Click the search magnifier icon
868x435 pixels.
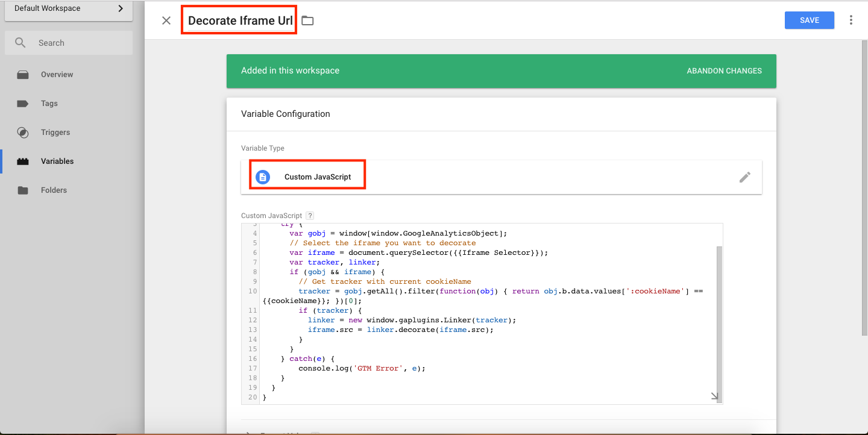tap(20, 43)
